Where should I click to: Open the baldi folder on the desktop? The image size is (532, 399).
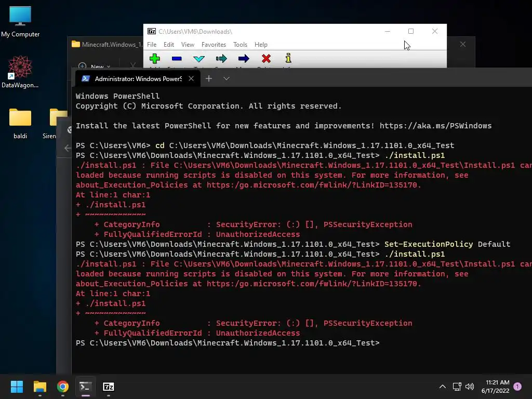point(20,124)
